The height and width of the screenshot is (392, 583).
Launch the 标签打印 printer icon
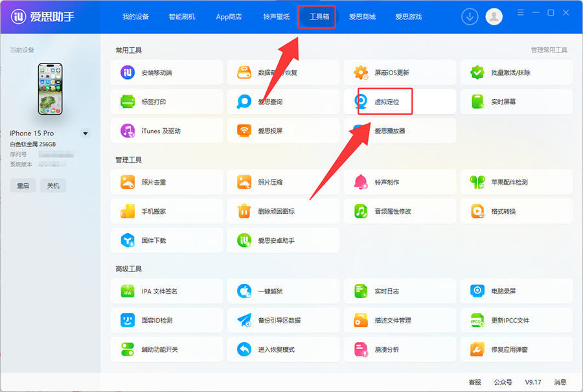click(128, 102)
